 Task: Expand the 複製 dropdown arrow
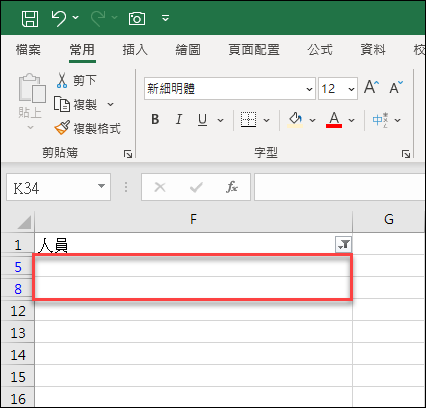(110, 105)
